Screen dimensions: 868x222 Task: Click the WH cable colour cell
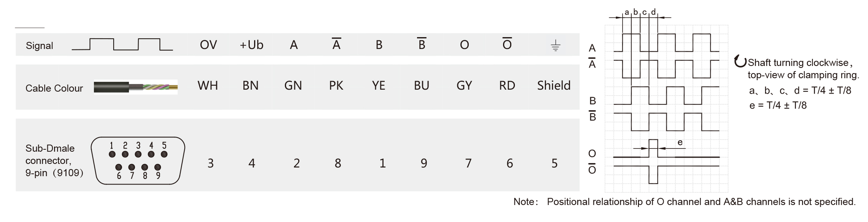click(208, 86)
